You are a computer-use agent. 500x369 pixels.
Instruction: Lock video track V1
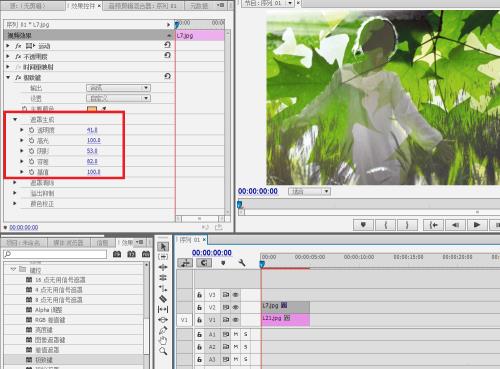(199, 320)
